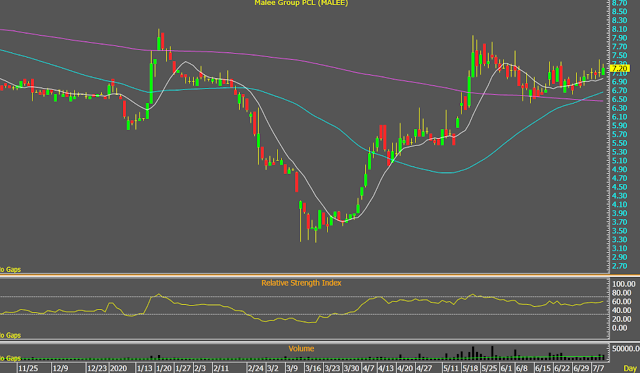Image resolution: width=640 pixels, height=373 pixels.
Task: Select the 4/20 date on time axis
Action: coord(405,369)
